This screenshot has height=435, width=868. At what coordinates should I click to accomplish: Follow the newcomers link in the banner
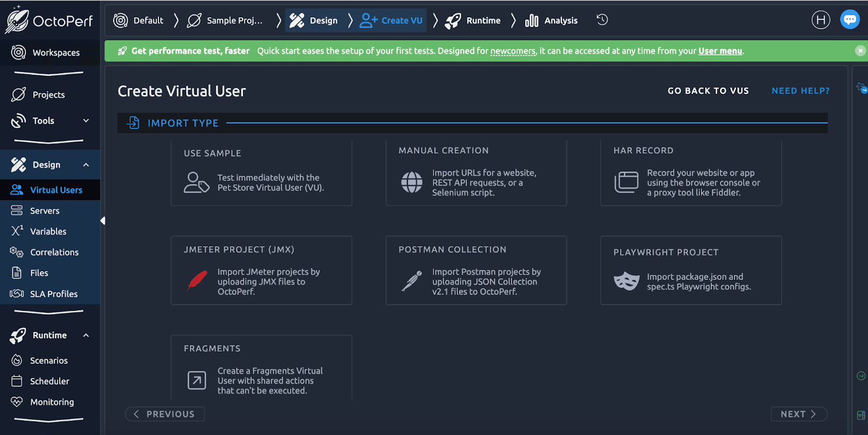point(513,51)
